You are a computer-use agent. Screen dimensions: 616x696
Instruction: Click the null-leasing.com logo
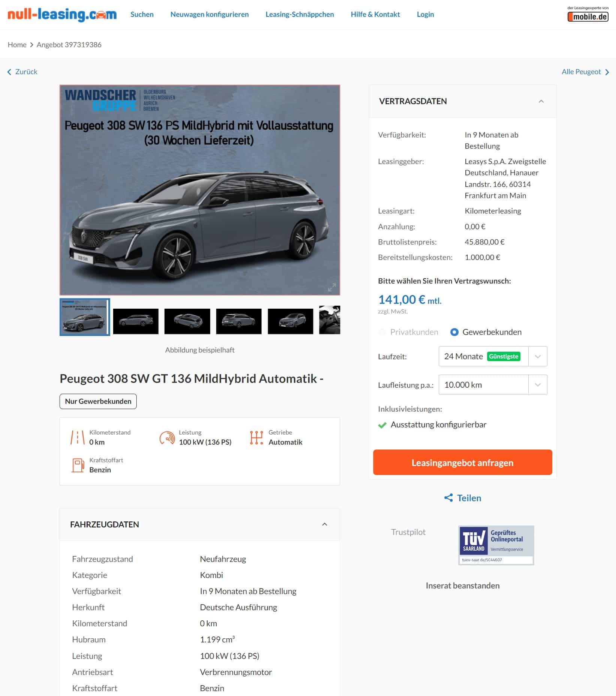[62, 14]
